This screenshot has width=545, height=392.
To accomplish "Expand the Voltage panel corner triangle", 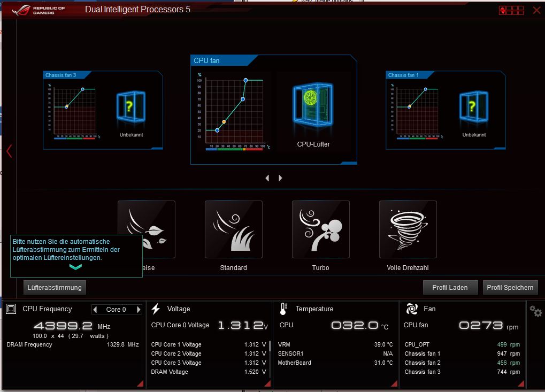I will pos(267,383).
